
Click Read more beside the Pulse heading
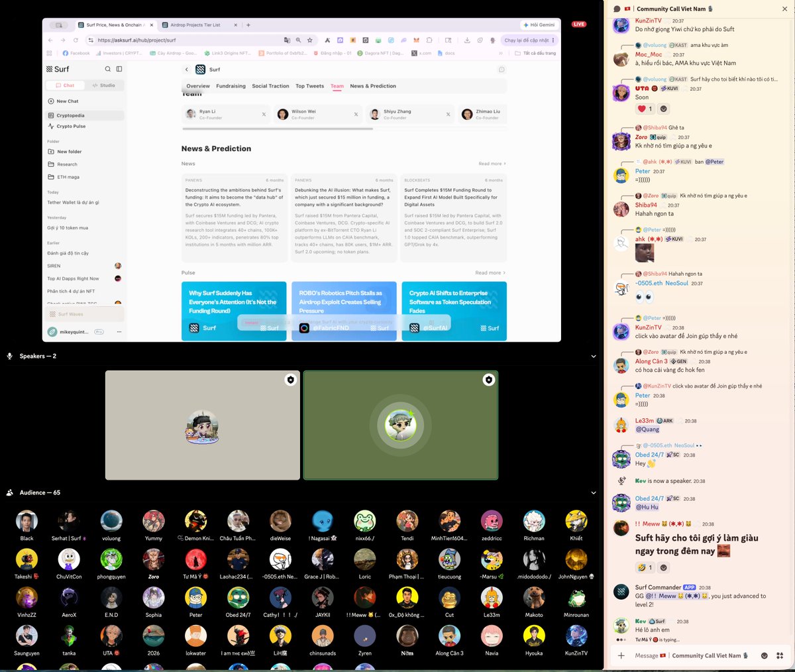pos(490,273)
